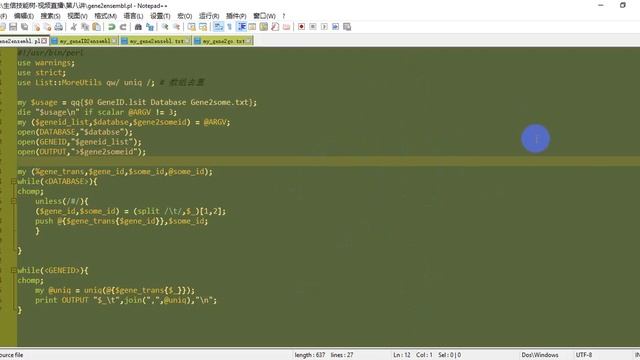Viewport: 640px width, 360px height.
Task: Switch to the my_geneID2ensembl tab
Action: (x=84, y=41)
